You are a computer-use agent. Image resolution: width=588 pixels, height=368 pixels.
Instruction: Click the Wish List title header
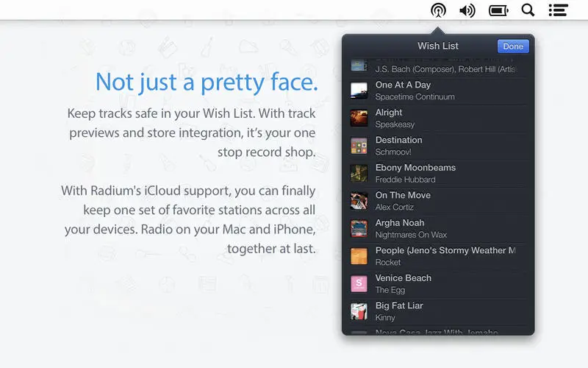pyautogui.click(x=437, y=46)
